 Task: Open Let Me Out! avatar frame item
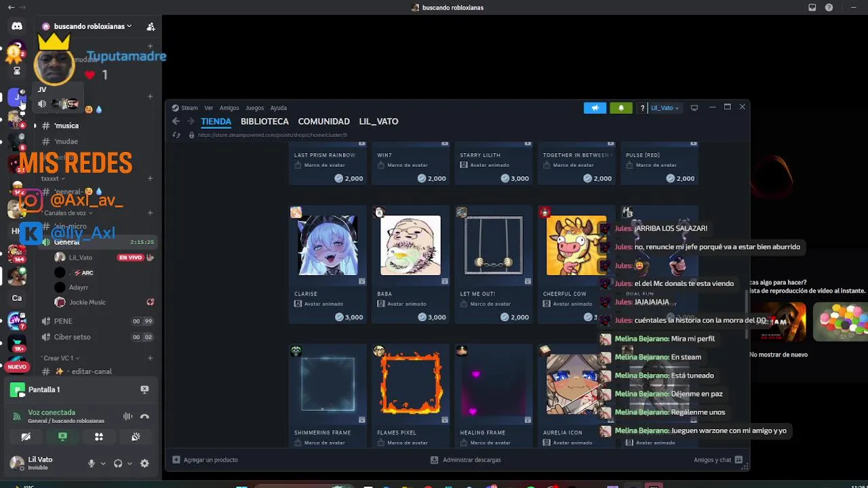(x=494, y=265)
